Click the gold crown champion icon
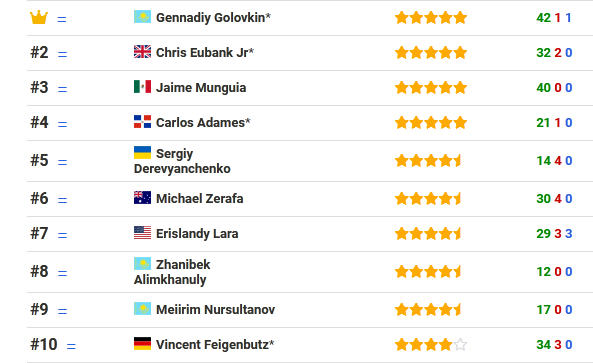Image resolution: width=593 pixels, height=363 pixels. (x=39, y=17)
